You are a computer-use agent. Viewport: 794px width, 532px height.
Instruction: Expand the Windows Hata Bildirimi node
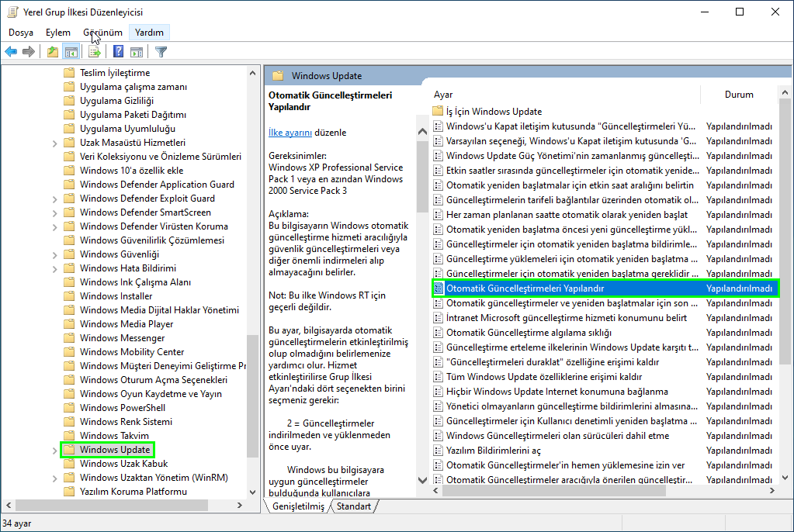pos(54,269)
